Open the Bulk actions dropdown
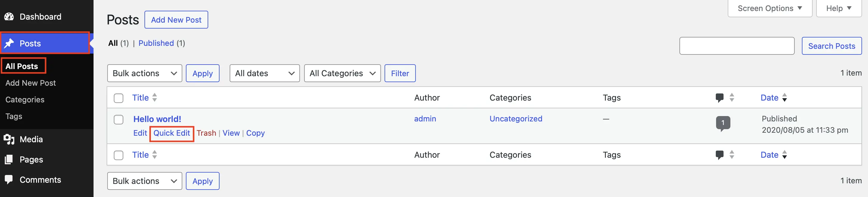Viewport: 868px width, 197px height. (144, 73)
